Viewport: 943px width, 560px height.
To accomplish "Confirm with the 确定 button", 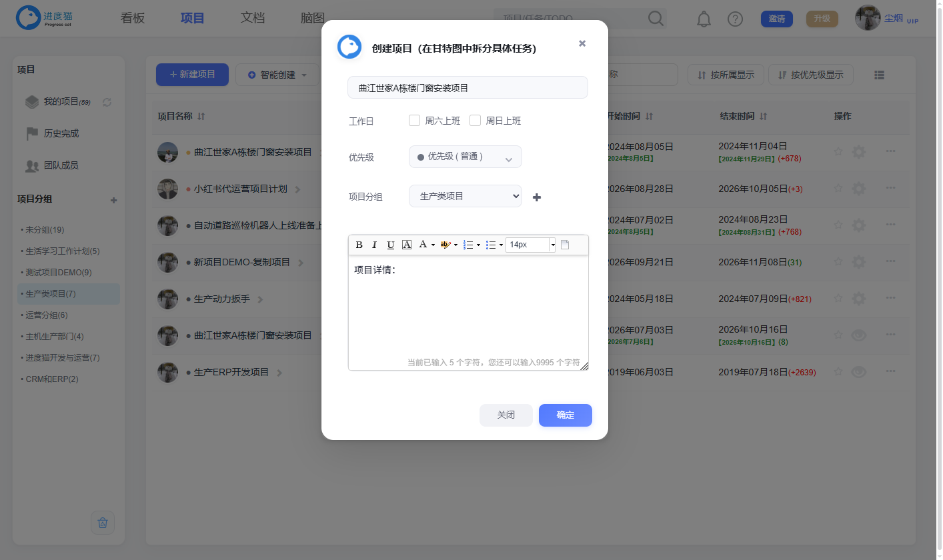I will pyautogui.click(x=566, y=415).
